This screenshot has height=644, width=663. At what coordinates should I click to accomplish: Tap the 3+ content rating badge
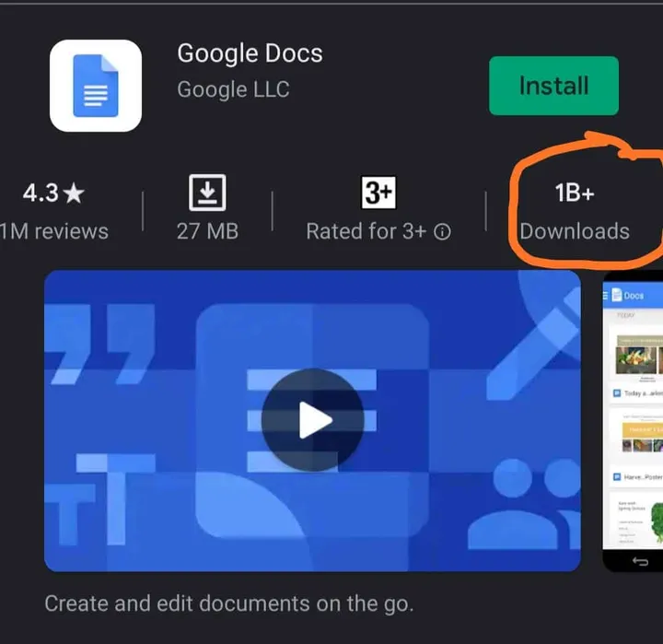click(x=378, y=193)
